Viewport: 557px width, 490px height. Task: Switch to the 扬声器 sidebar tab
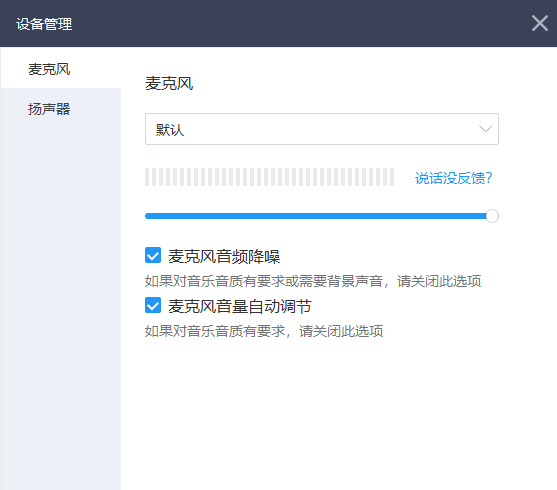(61, 108)
